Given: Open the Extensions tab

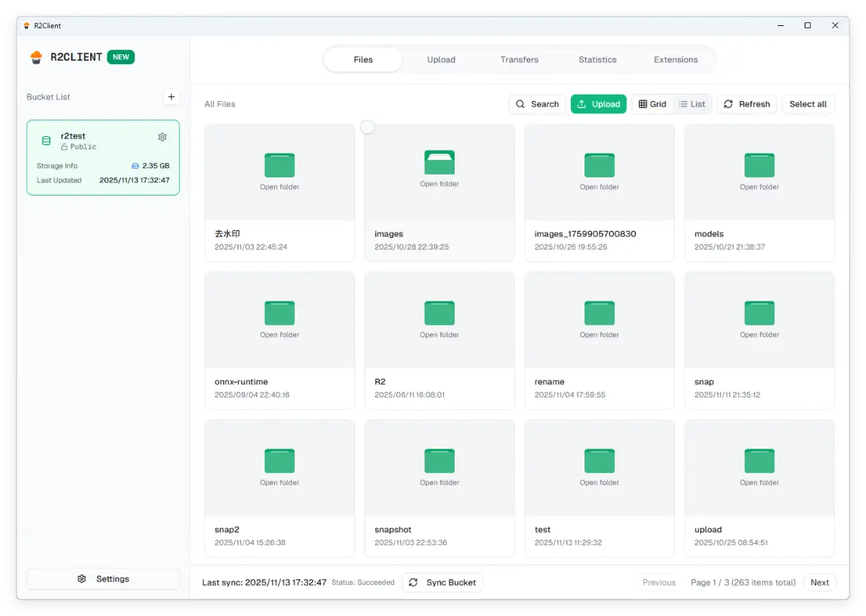Looking at the screenshot, I should (x=675, y=60).
